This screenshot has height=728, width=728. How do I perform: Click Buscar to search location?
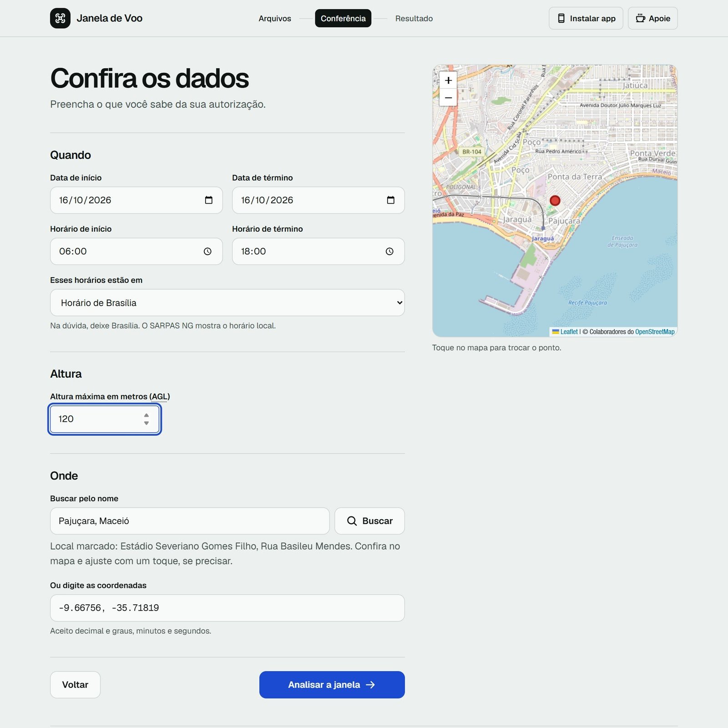pyautogui.click(x=369, y=521)
